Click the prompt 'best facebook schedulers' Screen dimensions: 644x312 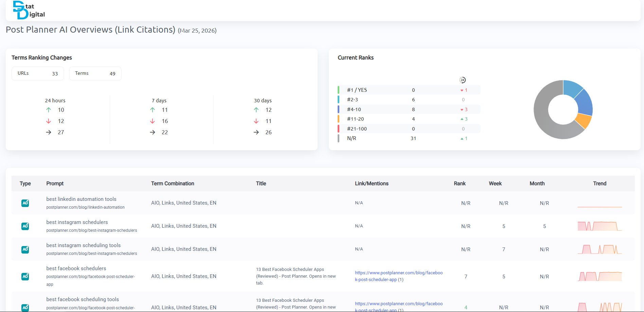(x=76, y=268)
